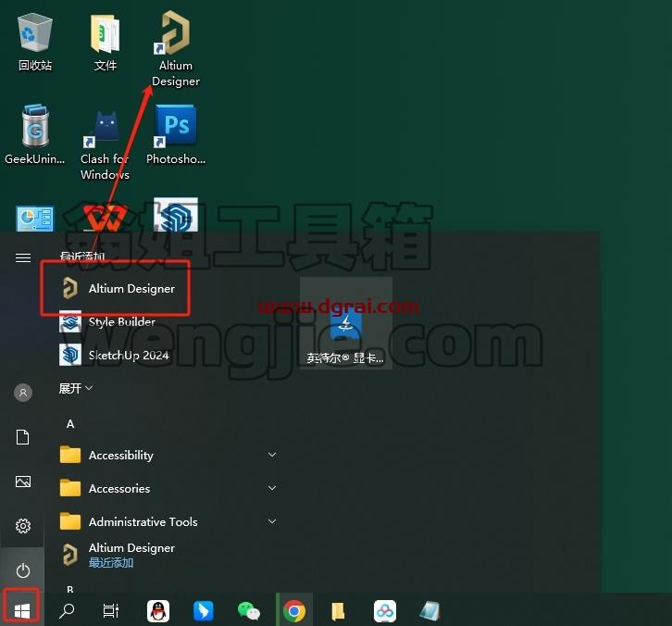Open the yellow folder on taskbar

pos(338,611)
